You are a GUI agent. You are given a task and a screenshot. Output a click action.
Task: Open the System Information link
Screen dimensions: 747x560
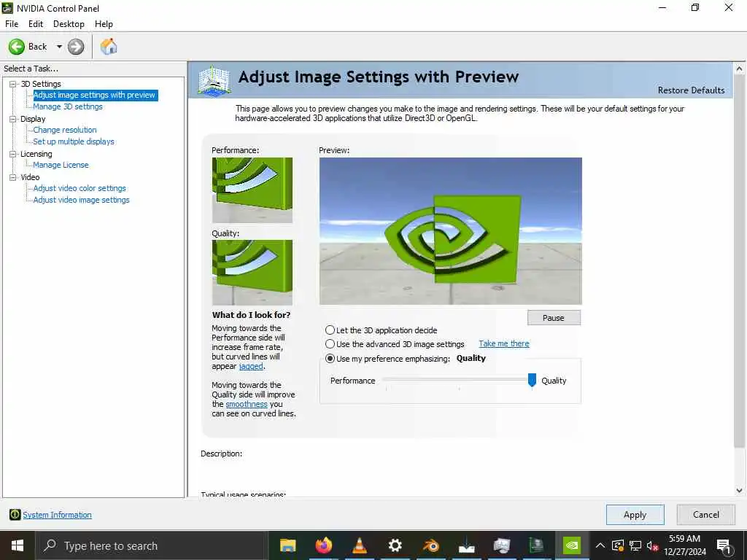[x=57, y=515]
